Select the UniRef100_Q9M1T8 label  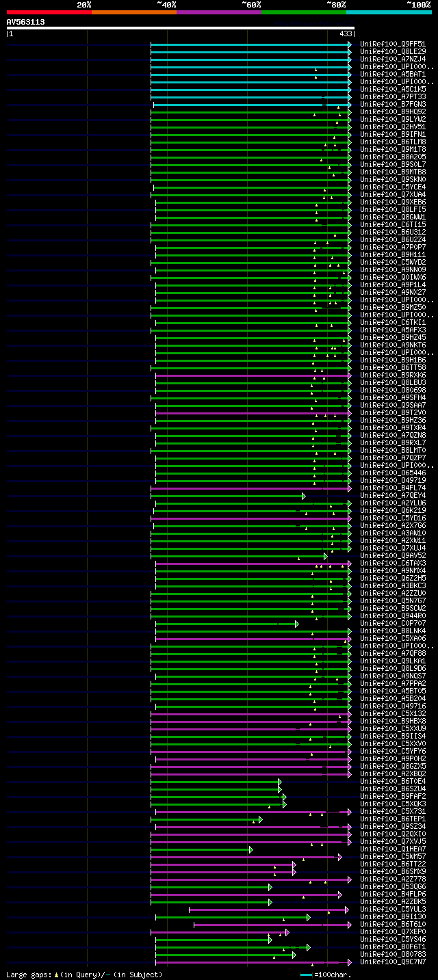click(393, 149)
